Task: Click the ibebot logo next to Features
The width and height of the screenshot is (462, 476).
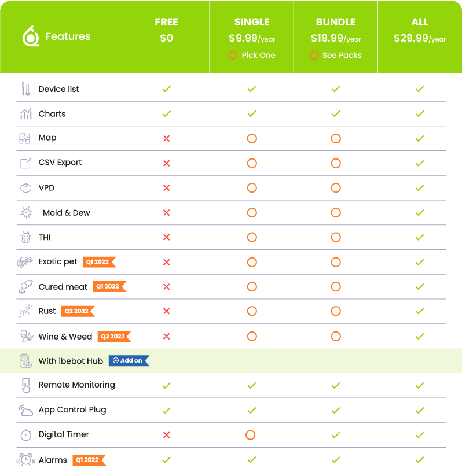Action: point(31,36)
